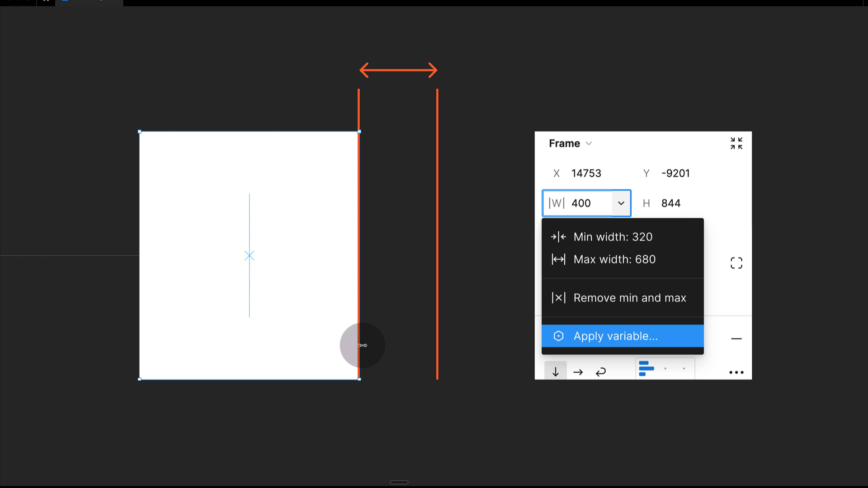
Task: Select vertical auto layout direction arrow
Action: 555,372
